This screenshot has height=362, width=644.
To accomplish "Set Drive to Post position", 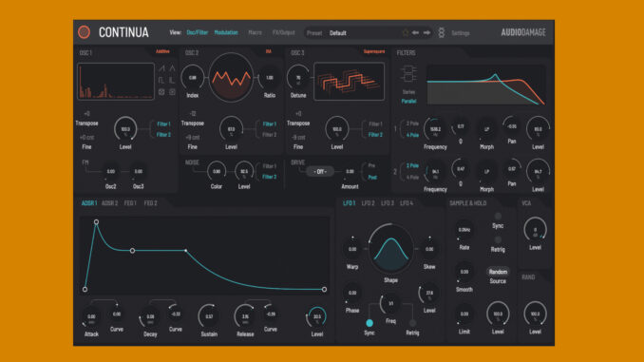I will pyautogui.click(x=372, y=177).
